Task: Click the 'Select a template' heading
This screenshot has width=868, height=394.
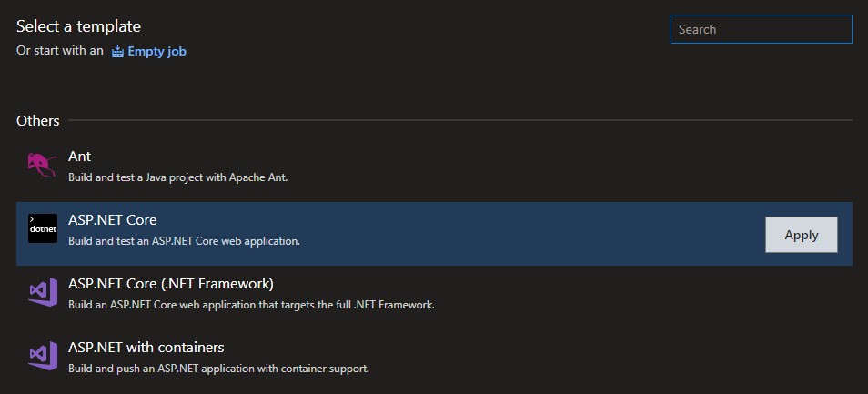Action: 78,26
